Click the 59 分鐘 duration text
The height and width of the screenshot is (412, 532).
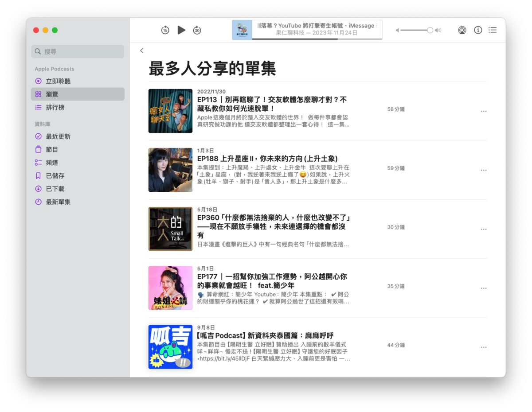pyautogui.click(x=396, y=168)
